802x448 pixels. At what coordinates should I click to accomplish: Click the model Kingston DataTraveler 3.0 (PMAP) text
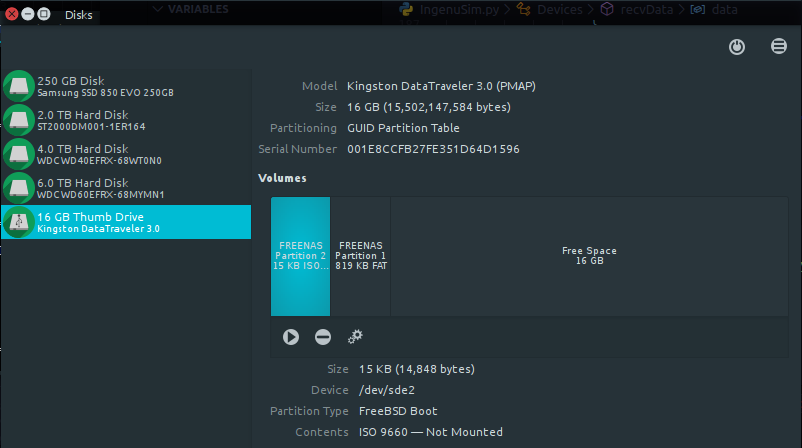tap(441, 86)
